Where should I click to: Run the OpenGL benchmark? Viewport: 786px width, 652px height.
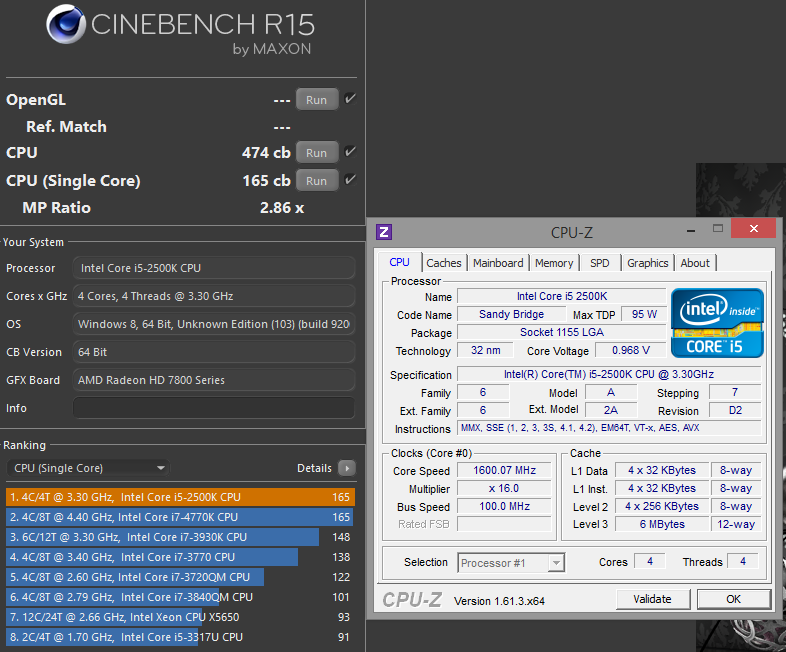point(317,100)
